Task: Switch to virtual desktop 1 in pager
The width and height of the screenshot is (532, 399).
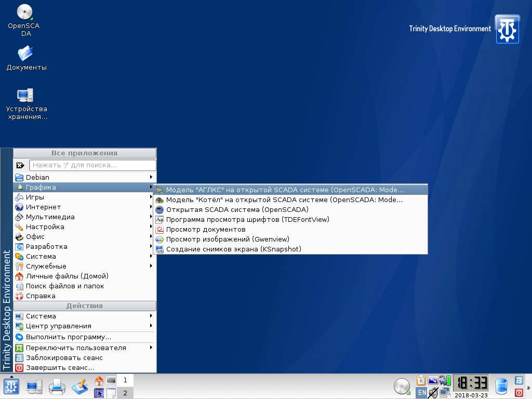Action: tap(125, 380)
